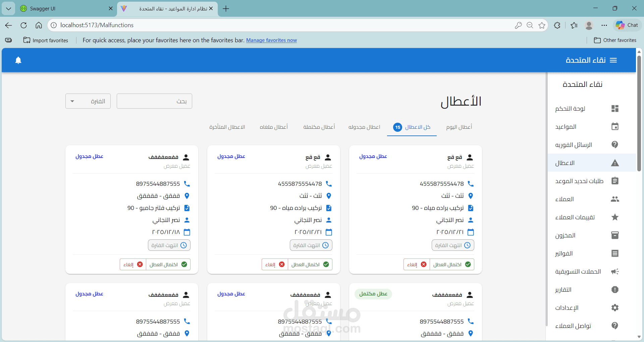Select the كل الاعطال tab
This screenshot has width=644, height=342.
pyautogui.click(x=412, y=127)
